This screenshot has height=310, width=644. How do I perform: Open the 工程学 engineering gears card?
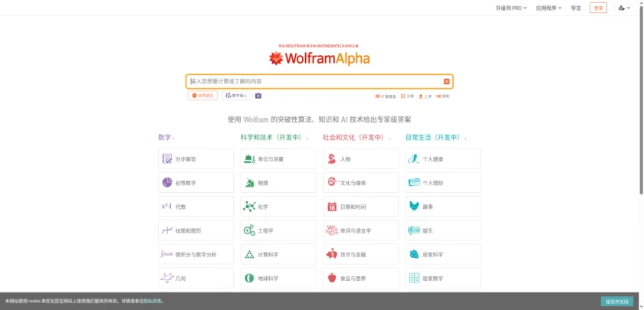[278, 230]
